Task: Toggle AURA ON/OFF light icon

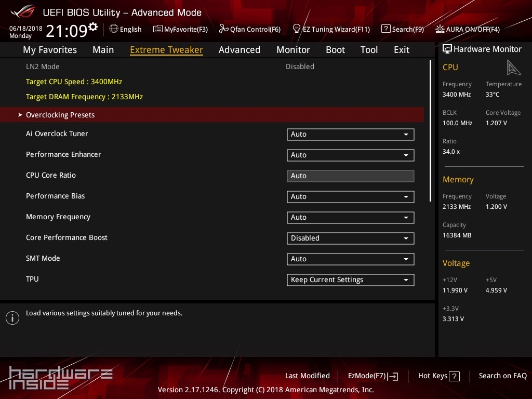Action: 440,29
